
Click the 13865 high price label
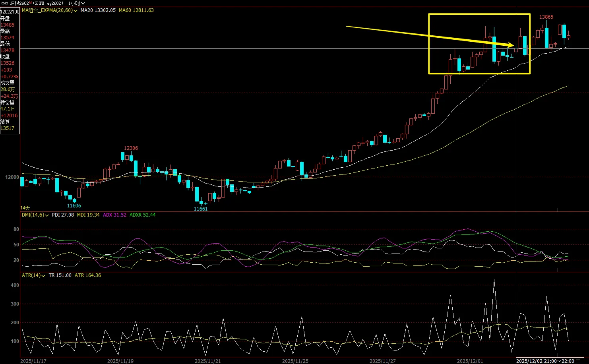(x=546, y=17)
